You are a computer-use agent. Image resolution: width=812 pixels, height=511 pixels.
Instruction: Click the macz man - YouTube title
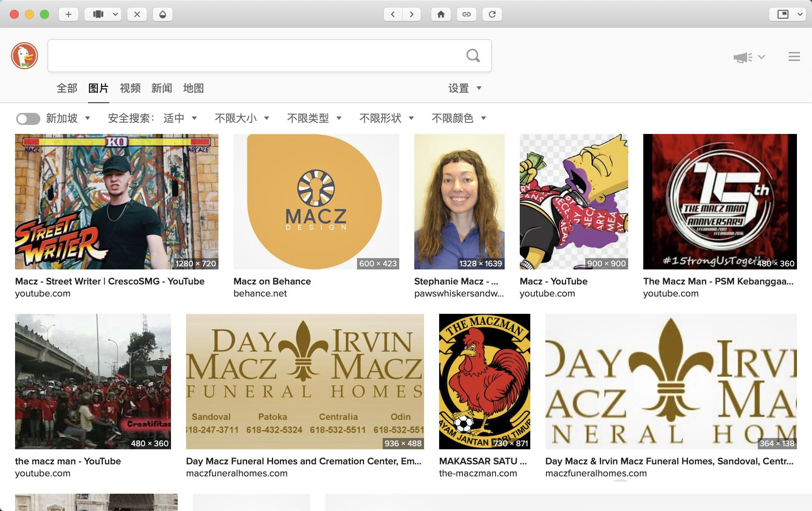click(68, 461)
